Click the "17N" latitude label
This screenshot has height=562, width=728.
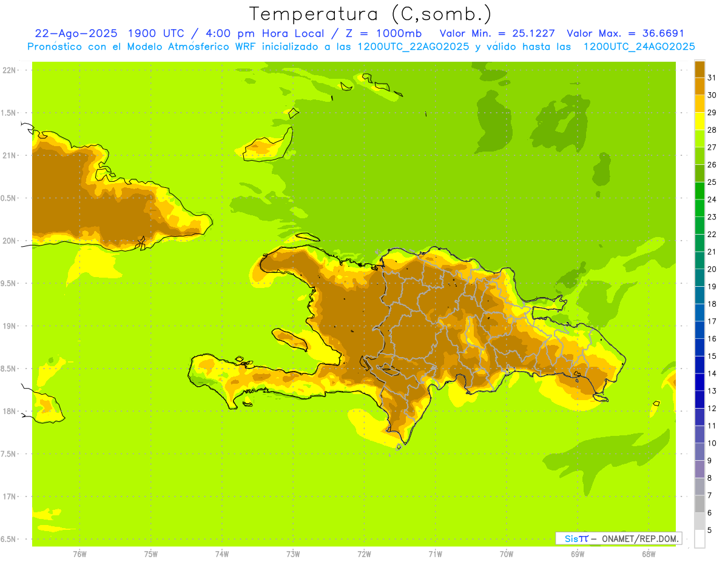point(8,497)
